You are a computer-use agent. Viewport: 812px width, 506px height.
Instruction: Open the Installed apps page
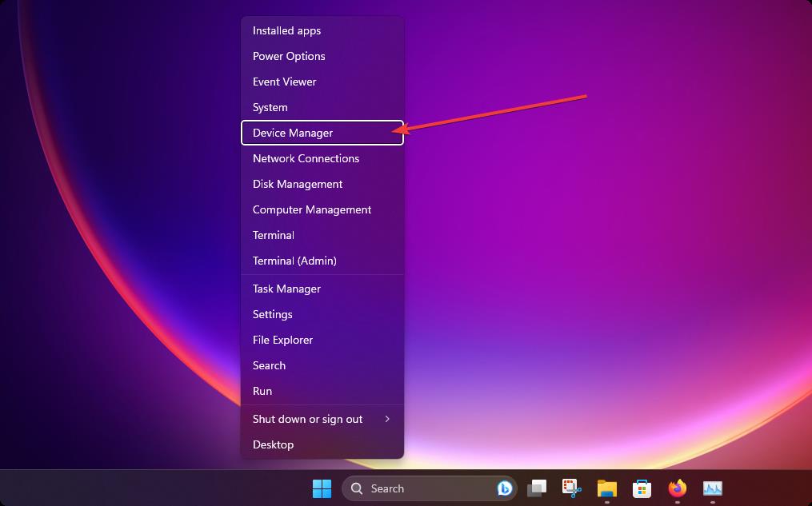[x=286, y=30]
